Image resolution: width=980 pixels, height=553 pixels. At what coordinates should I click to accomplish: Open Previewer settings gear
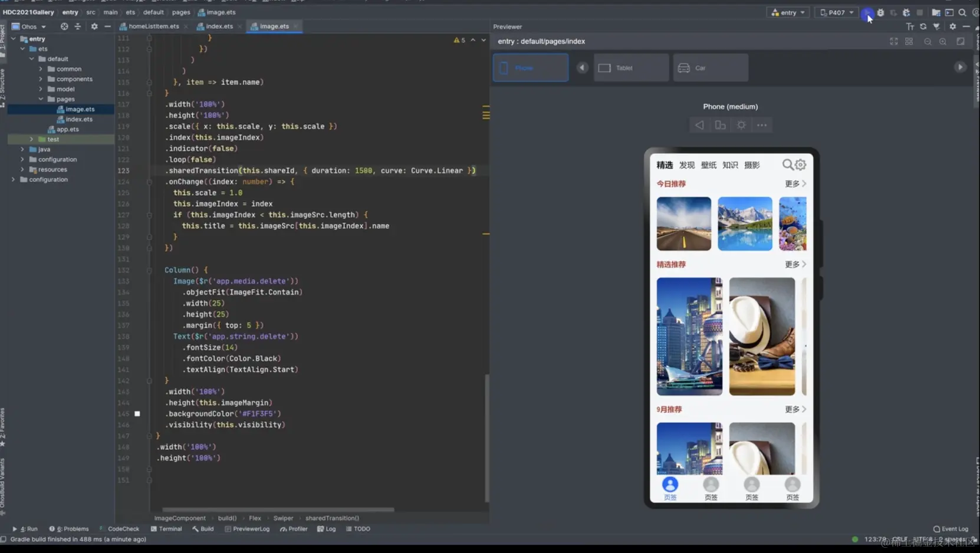tap(953, 27)
